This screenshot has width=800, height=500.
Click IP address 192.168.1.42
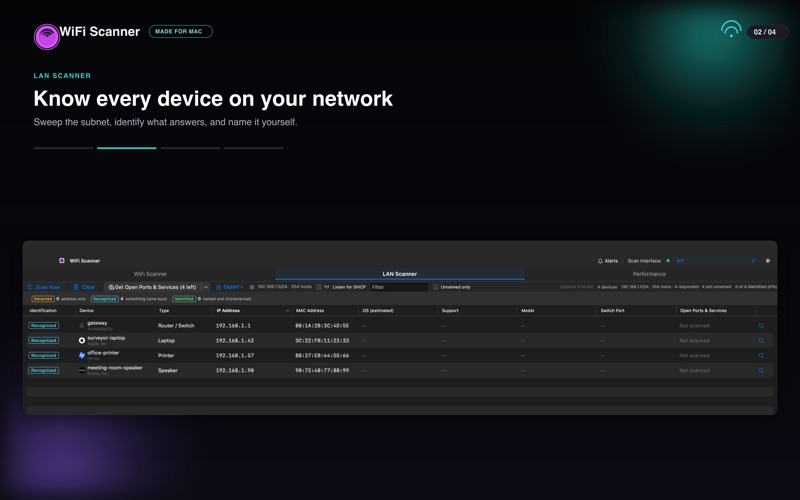point(235,340)
